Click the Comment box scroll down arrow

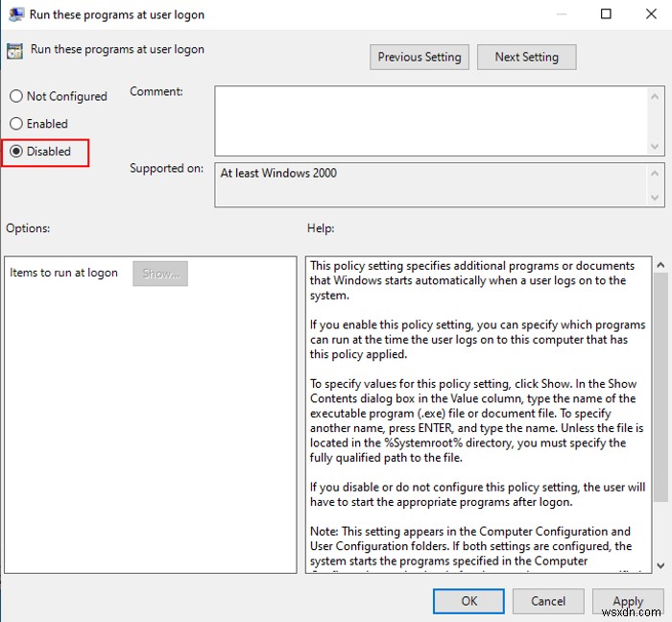pos(655,146)
